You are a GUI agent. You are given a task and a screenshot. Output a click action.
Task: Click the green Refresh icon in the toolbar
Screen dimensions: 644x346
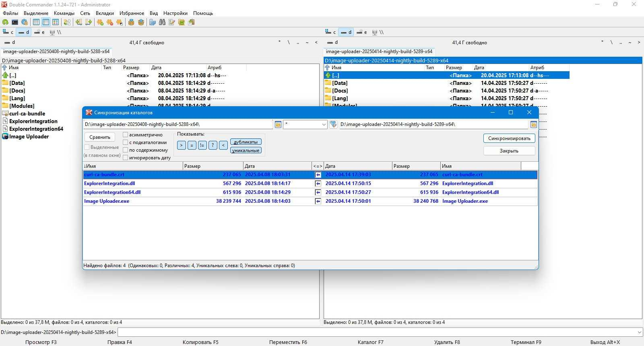pos(5,22)
